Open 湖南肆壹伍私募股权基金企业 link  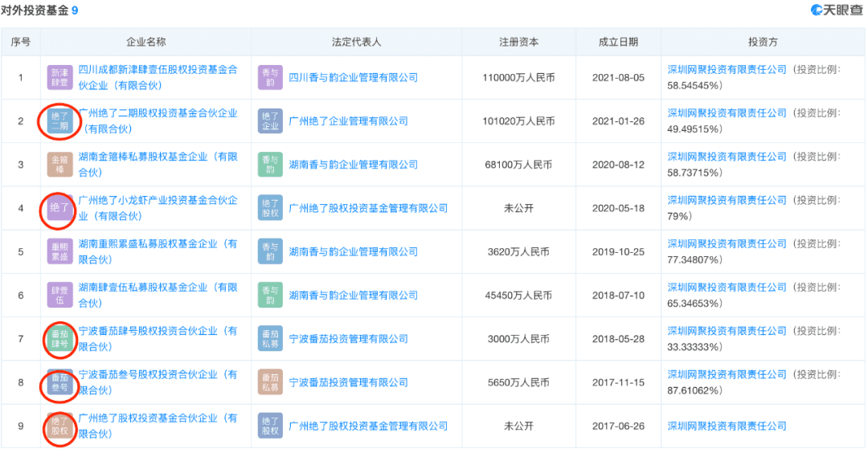click(158, 296)
